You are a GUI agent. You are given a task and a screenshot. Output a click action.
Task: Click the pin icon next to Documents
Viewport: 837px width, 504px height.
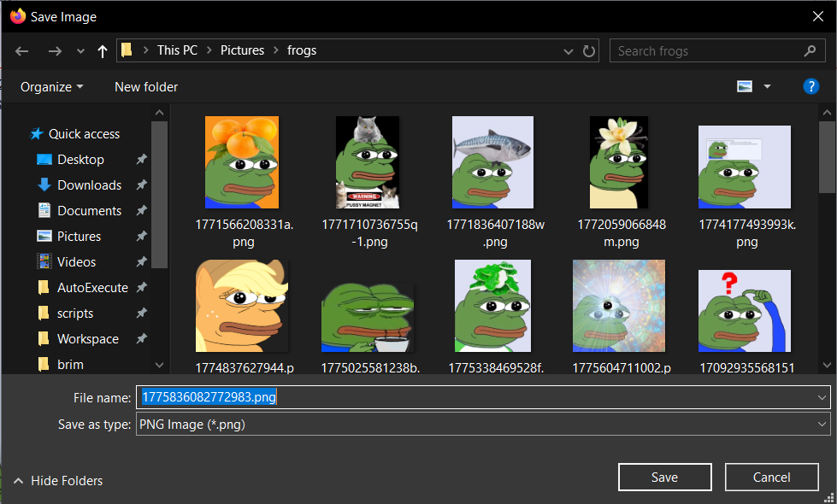coord(141,211)
